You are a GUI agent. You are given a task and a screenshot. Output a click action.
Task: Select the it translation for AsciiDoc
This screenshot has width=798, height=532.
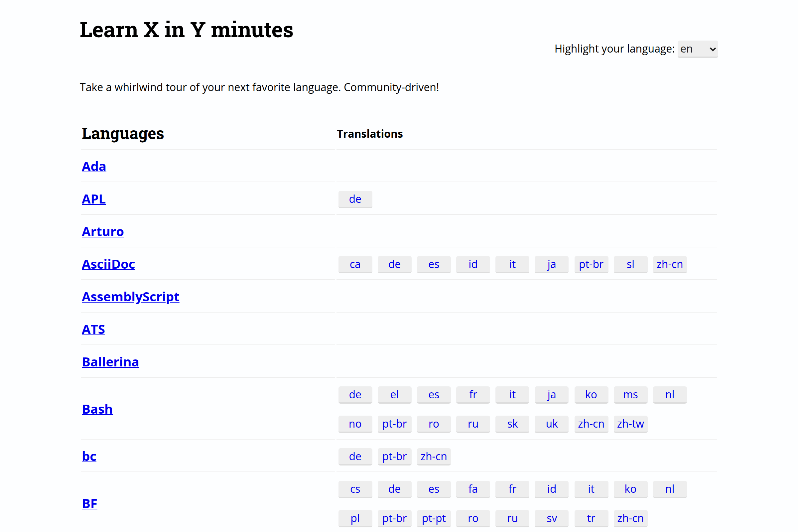tap(512, 264)
